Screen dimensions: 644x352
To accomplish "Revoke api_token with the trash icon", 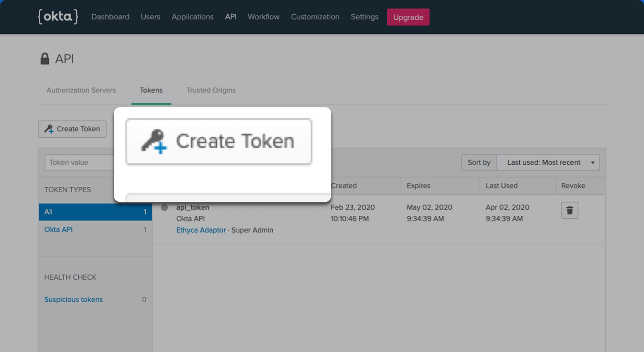I will (x=570, y=210).
